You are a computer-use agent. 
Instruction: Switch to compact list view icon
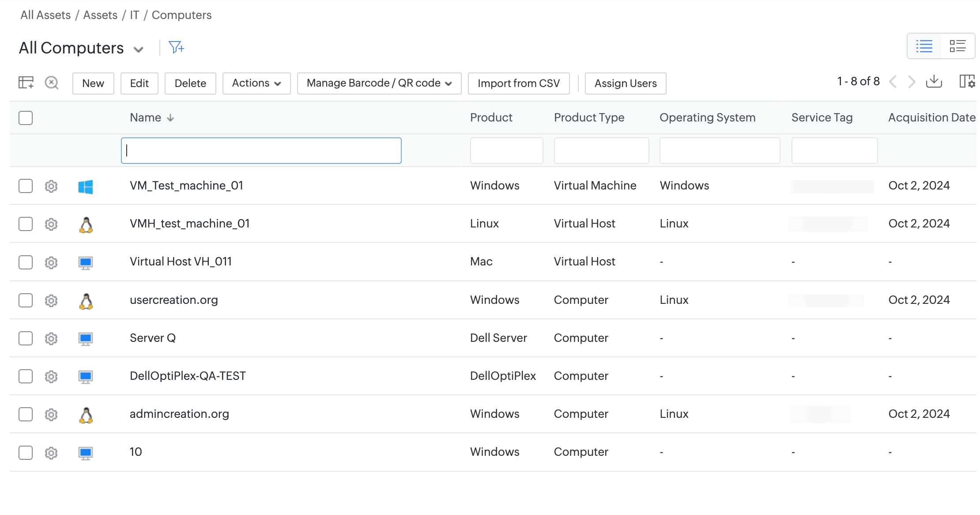[924, 46]
